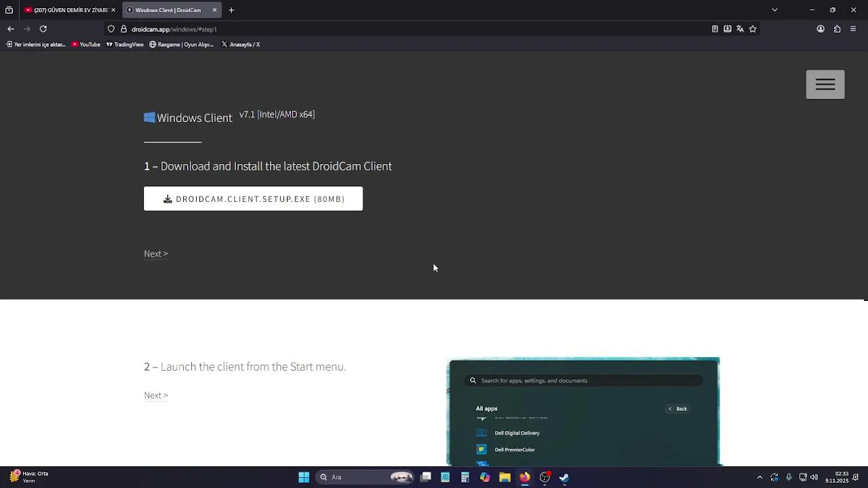
Task: Toggle reader view icon
Action: (715, 29)
